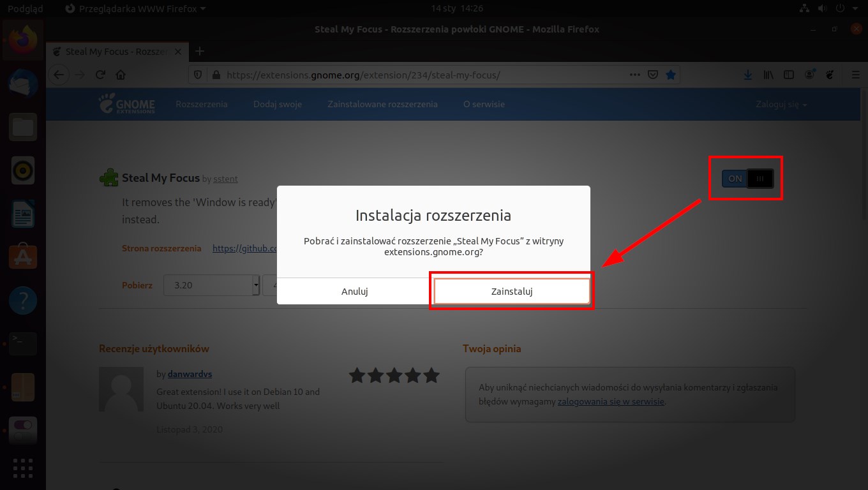Click the forward navigation arrow
The image size is (868, 490).
[80, 75]
